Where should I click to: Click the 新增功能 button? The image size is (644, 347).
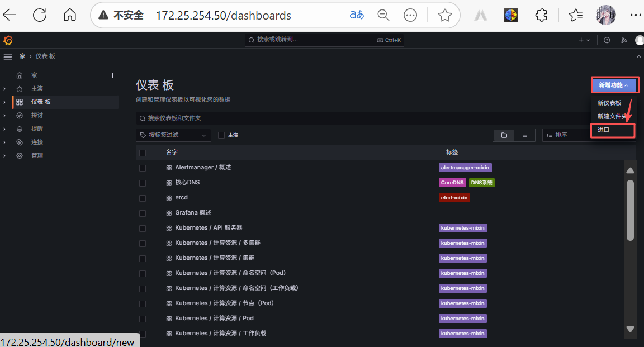[615, 85]
